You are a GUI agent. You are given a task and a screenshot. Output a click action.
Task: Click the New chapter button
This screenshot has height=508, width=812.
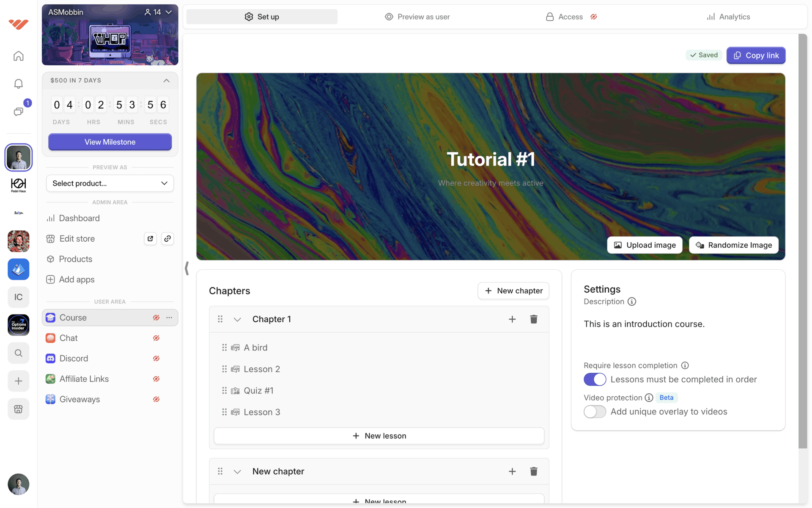tap(513, 291)
